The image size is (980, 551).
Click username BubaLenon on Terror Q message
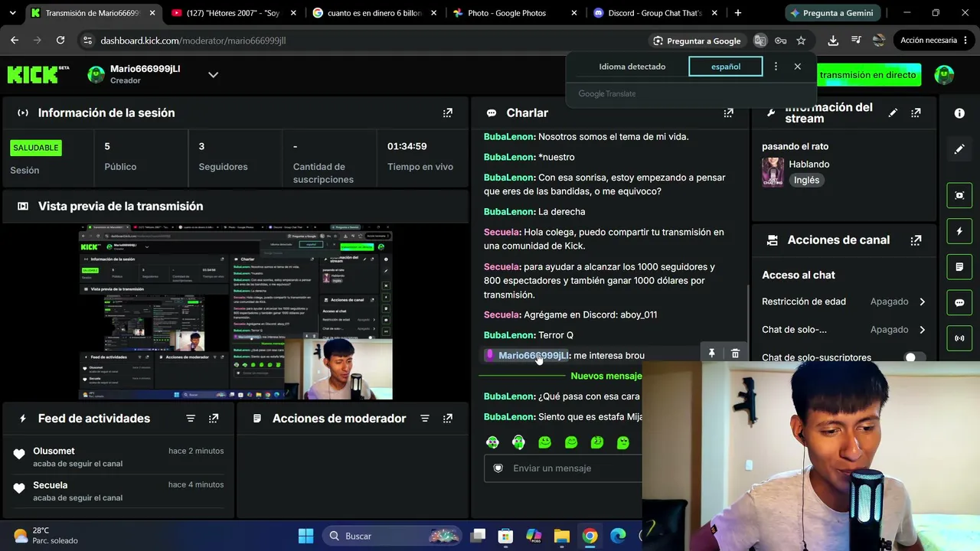pos(508,335)
